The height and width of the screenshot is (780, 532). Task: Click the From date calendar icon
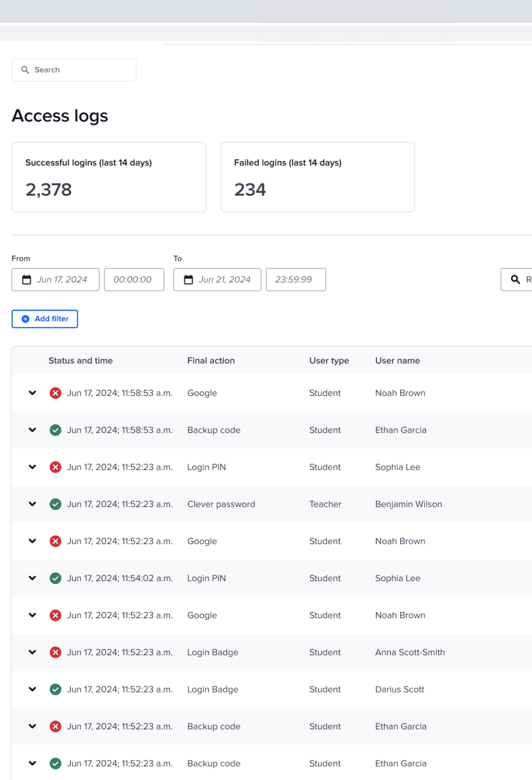pos(27,280)
